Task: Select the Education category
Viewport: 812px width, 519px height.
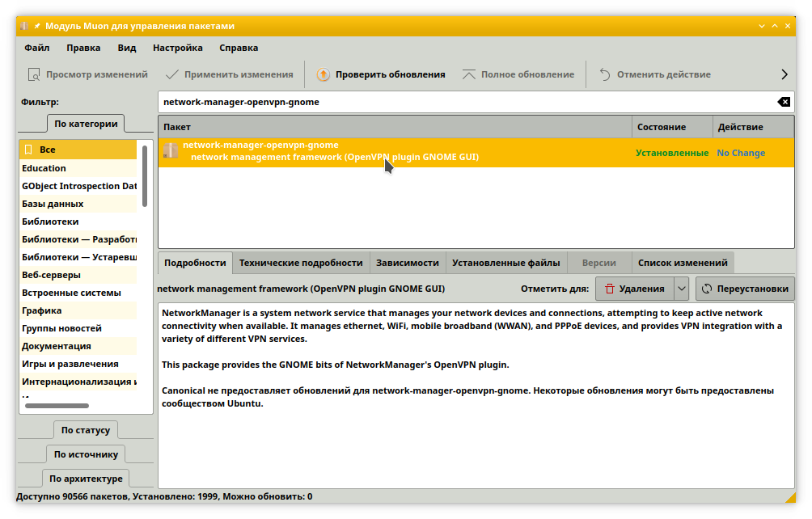Action: [78, 168]
